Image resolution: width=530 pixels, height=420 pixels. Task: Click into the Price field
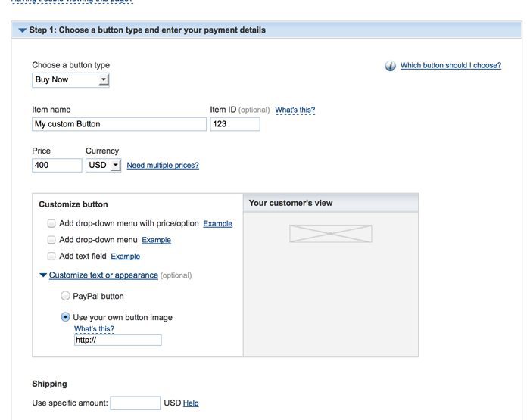tap(57, 165)
